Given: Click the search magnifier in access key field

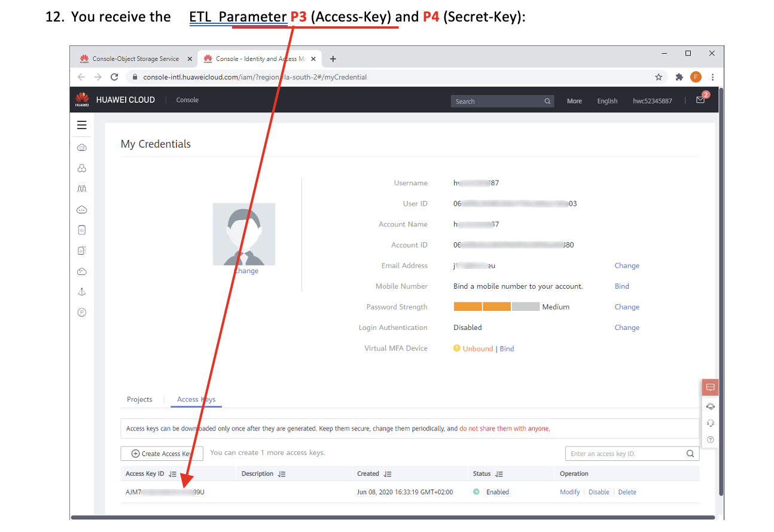Looking at the screenshot, I should pos(690,454).
